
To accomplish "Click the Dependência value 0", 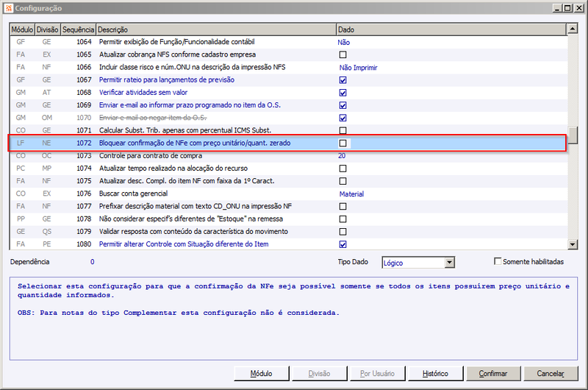I will click(93, 262).
